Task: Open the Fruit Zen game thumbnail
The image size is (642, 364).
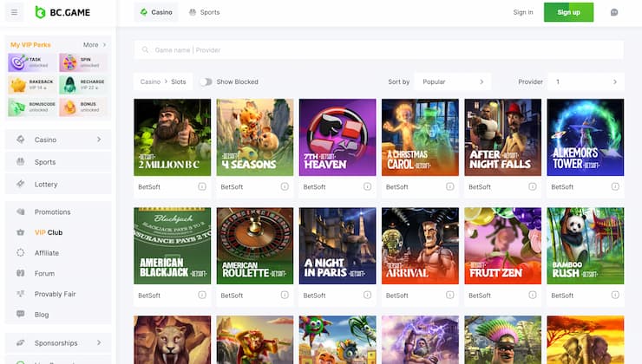Action: [x=503, y=246]
